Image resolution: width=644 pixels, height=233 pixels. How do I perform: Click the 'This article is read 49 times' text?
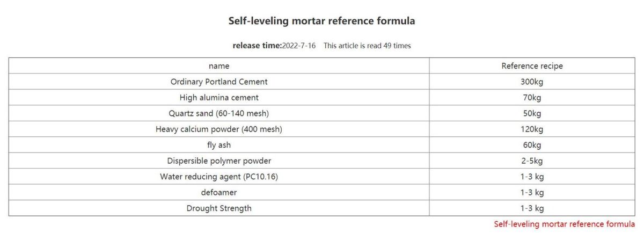pyautogui.click(x=367, y=46)
